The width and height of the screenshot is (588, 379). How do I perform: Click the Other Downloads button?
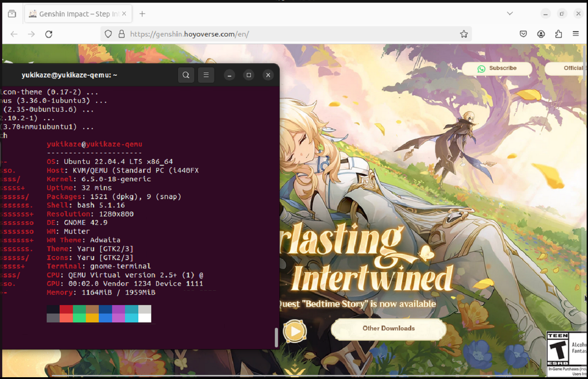(388, 329)
